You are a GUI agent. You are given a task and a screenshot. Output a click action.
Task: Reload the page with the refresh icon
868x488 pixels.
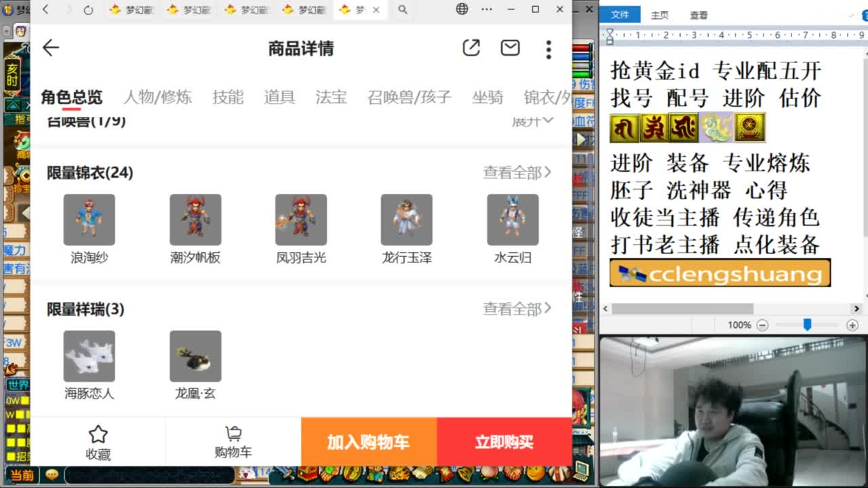(88, 9)
